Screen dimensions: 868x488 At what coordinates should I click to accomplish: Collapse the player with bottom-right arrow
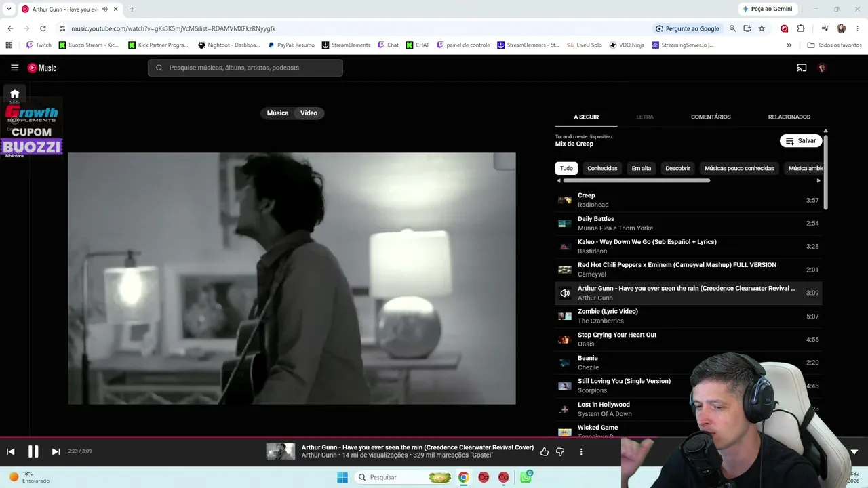854,451
